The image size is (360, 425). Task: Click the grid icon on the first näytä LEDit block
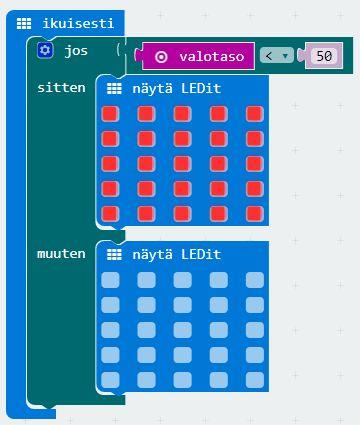[x=114, y=89]
